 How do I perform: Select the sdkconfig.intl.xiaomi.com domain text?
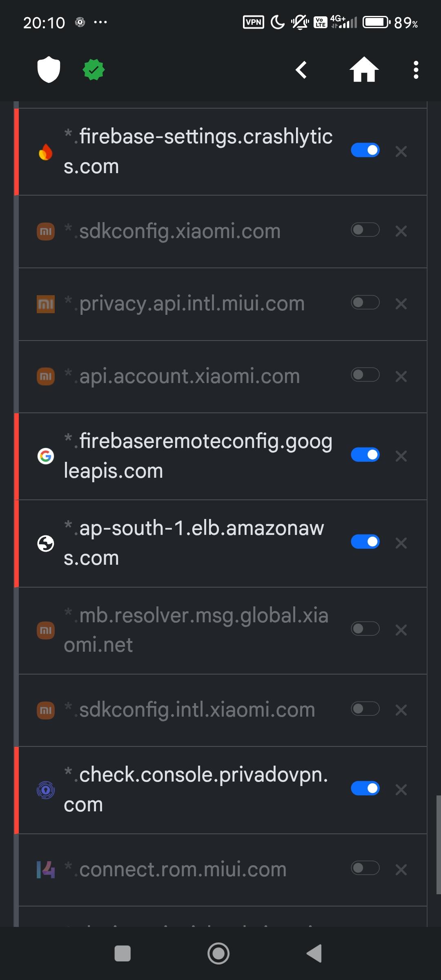pos(197,710)
